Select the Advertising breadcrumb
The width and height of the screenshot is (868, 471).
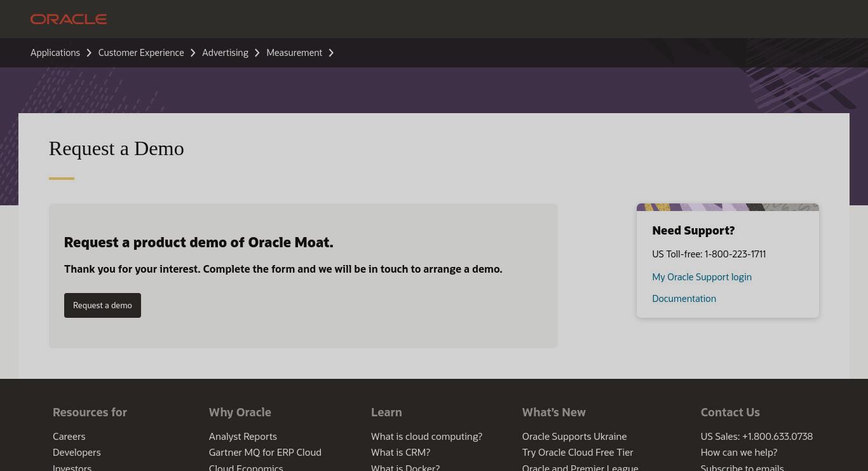point(225,53)
